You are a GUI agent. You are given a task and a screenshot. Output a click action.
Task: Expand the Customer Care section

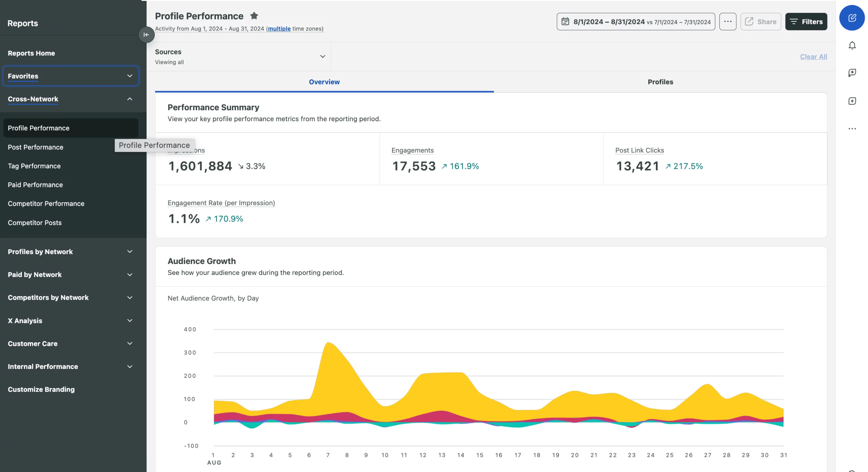coord(71,344)
